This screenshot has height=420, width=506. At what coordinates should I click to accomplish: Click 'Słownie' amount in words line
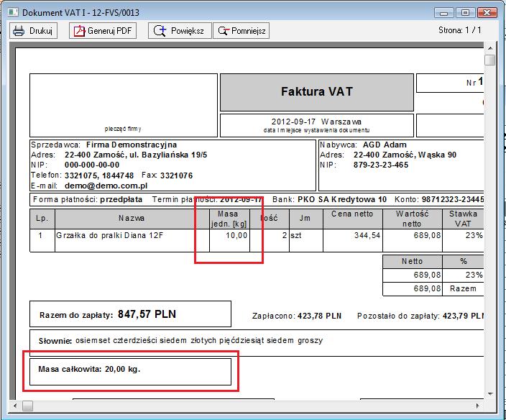[180, 341]
